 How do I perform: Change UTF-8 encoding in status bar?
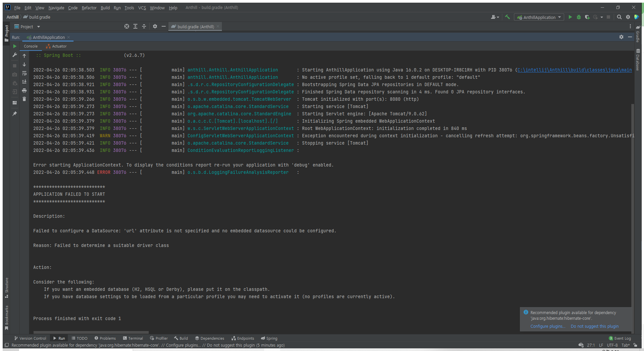(612, 345)
